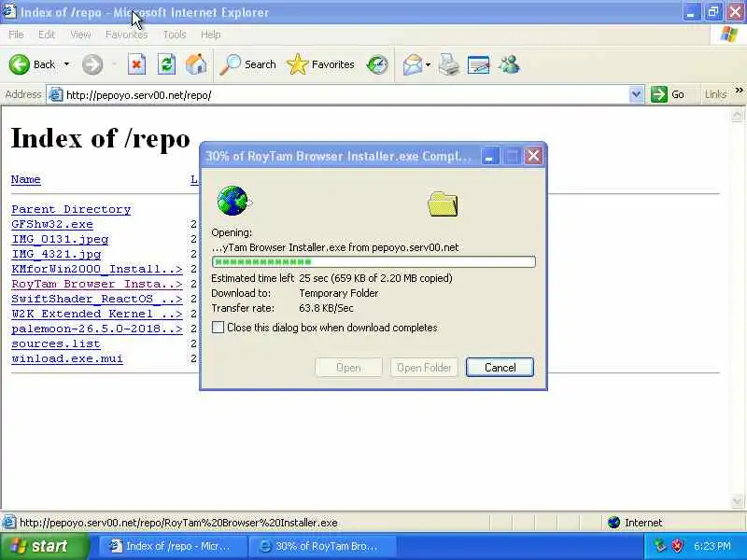Viewport: 747px width, 560px height.
Task: Refresh the page with green arrows icon
Action: point(166,64)
